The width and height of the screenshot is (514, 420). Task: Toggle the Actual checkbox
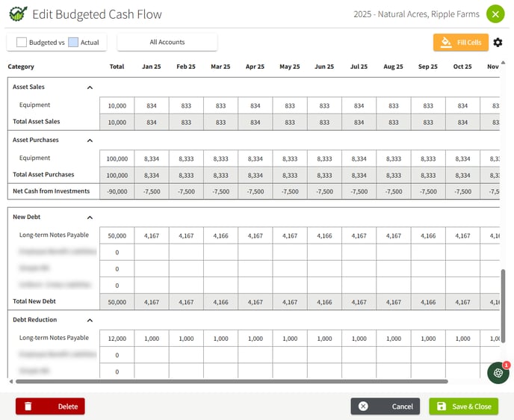tap(73, 43)
